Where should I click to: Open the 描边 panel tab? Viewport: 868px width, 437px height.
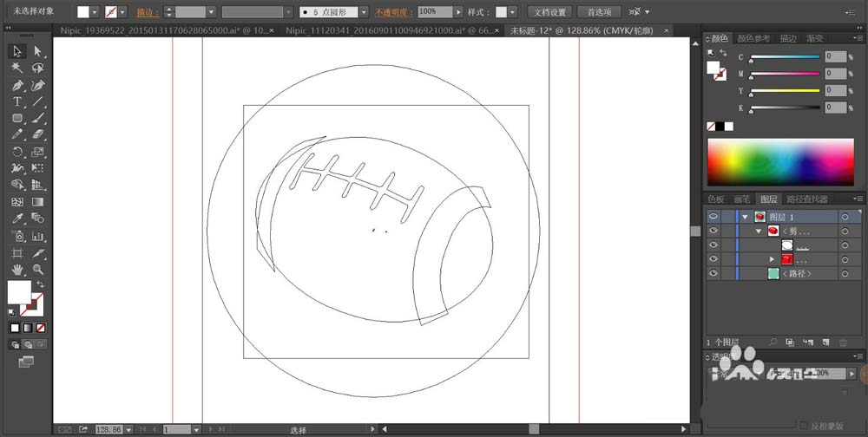(x=788, y=38)
